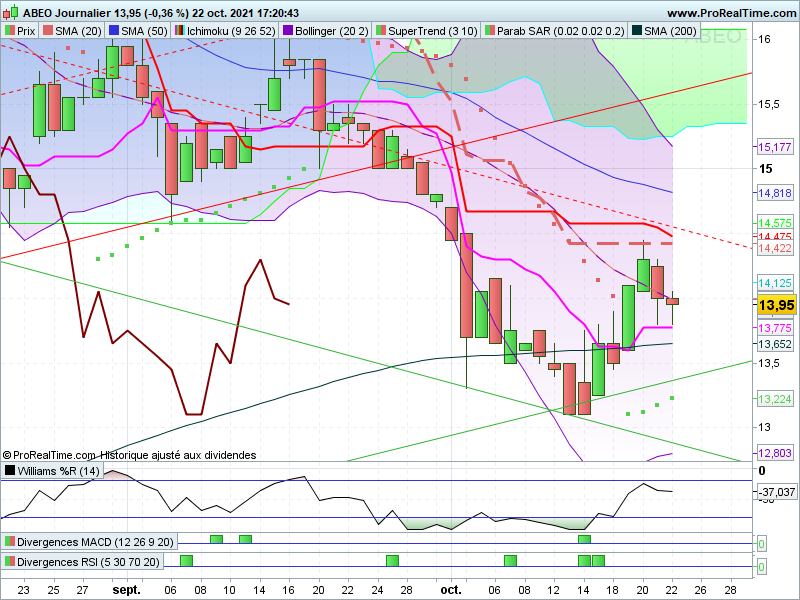Image resolution: width=800 pixels, height=600 pixels.
Task: Click the 15,177 Bollinger upper price label
Action: click(x=774, y=147)
